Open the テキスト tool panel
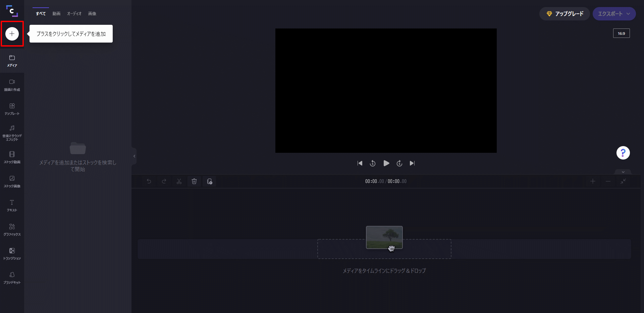 12,205
